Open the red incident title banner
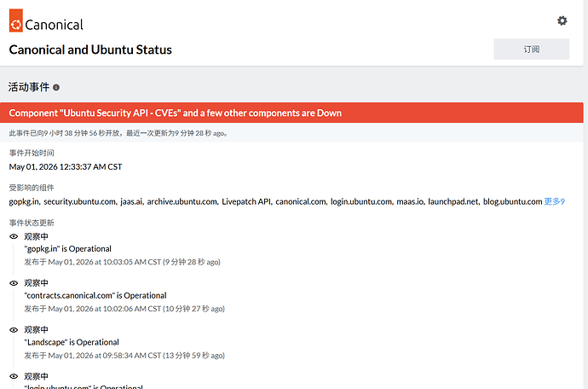The width and height of the screenshot is (588, 389). click(x=291, y=113)
